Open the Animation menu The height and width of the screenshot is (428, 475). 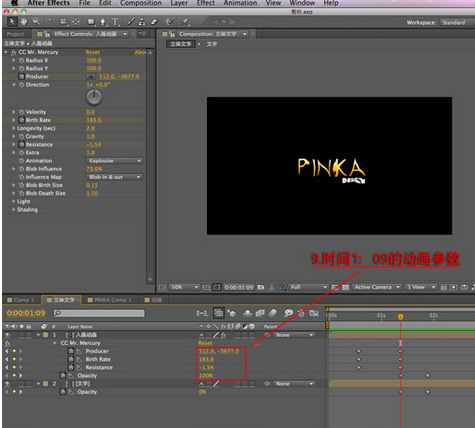click(x=240, y=3)
